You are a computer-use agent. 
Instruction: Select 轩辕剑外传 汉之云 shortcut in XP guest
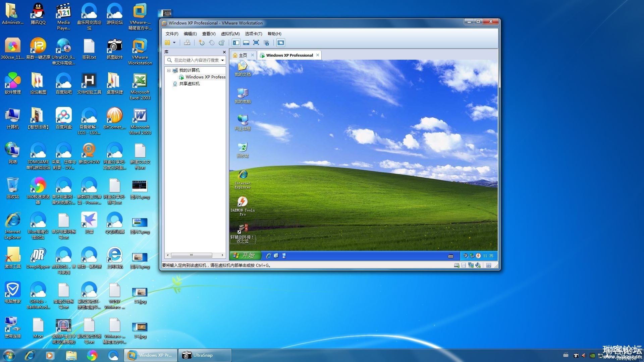pos(243,234)
